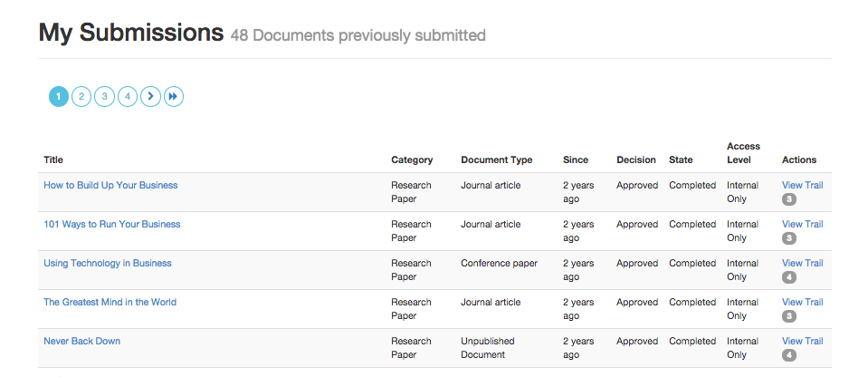View Trail for The Greatest Mind in the World
The height and width of the screenshot is (377, 868).
(803, 302)
